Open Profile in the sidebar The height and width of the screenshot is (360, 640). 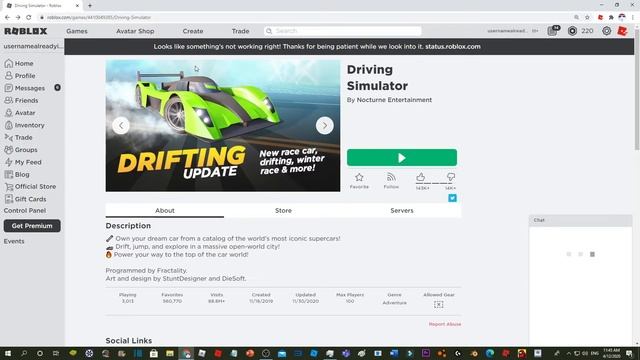[x=20, y=76]
